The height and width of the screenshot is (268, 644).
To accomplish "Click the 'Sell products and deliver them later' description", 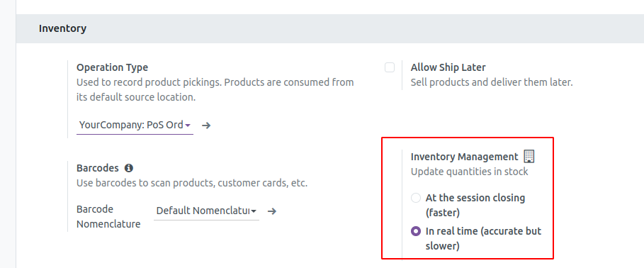I will [492, 83].
